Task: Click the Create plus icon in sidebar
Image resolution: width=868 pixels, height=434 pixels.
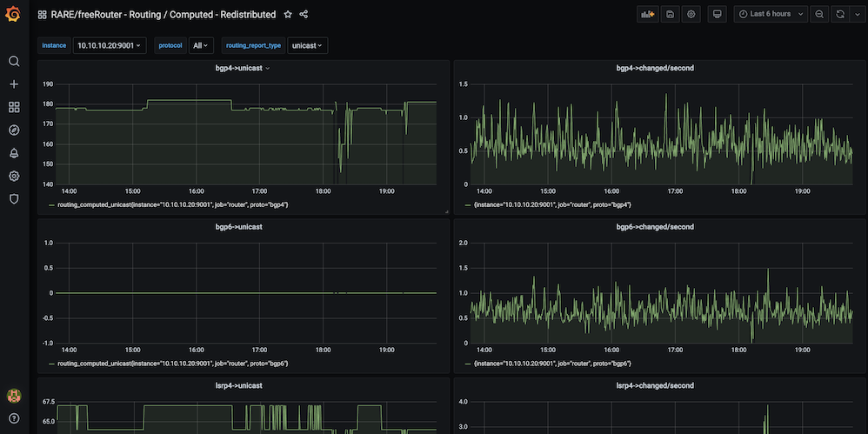Action: point(14,84)
